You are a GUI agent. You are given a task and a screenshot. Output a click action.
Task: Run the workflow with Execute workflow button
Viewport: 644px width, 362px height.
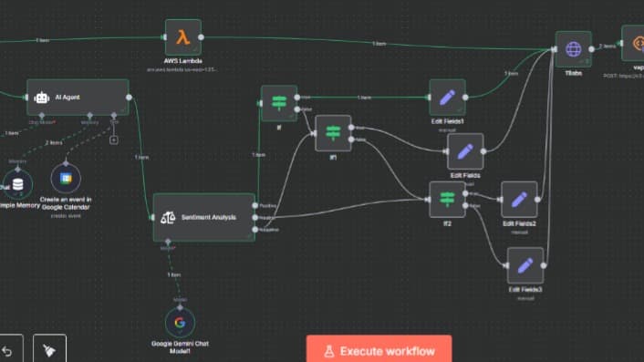(x=379, y=351)
